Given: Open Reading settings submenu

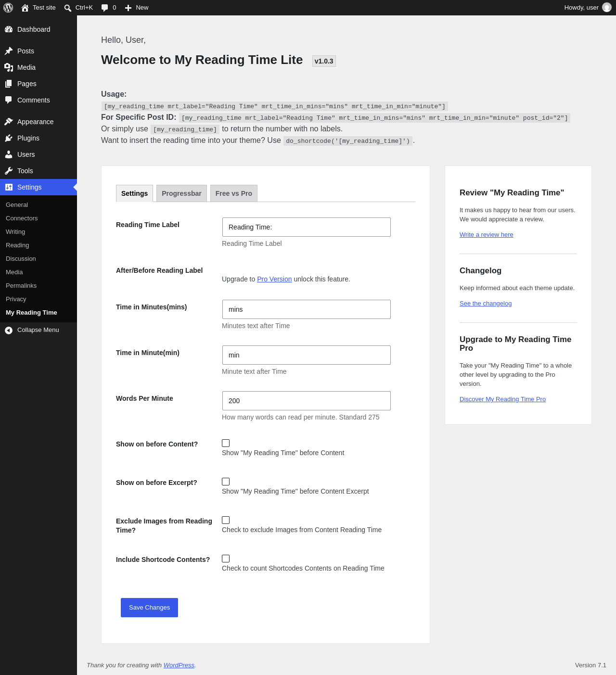Looking at the screenshot, I should 17,245.
